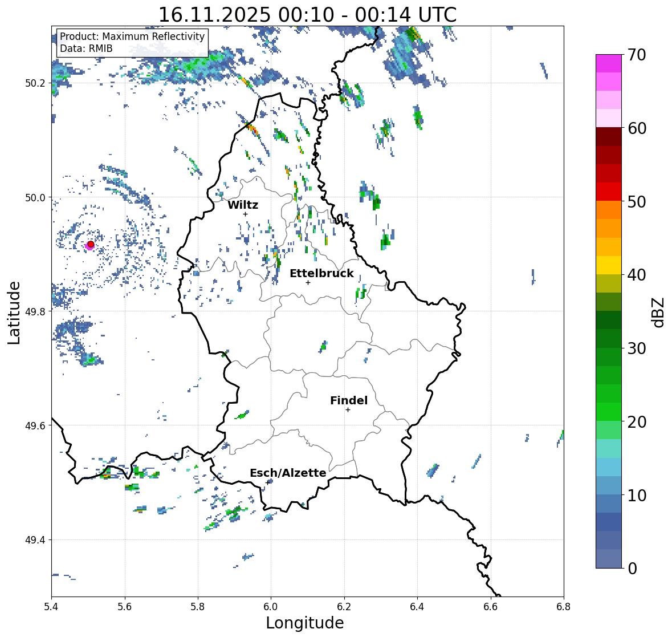Pick the bright yellow band just above 40 dBZ
The width and height of the screenshot is (672, 637).
tap(609, 265)
